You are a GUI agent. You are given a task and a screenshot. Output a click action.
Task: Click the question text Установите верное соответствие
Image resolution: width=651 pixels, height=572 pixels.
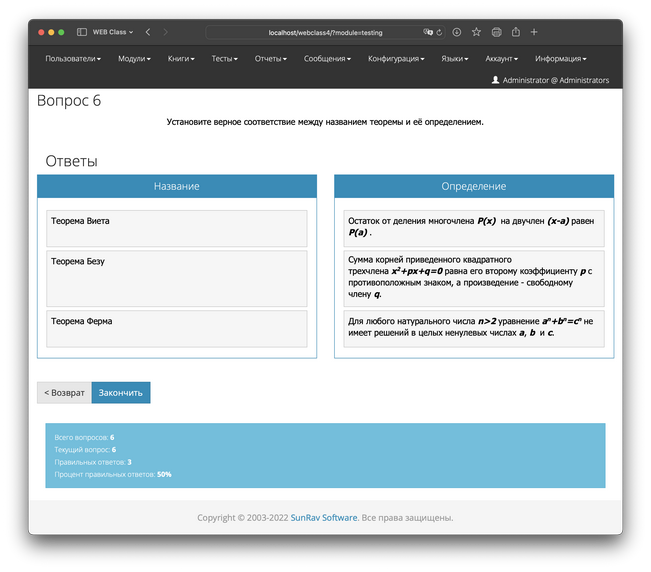(x=325, y=122)
